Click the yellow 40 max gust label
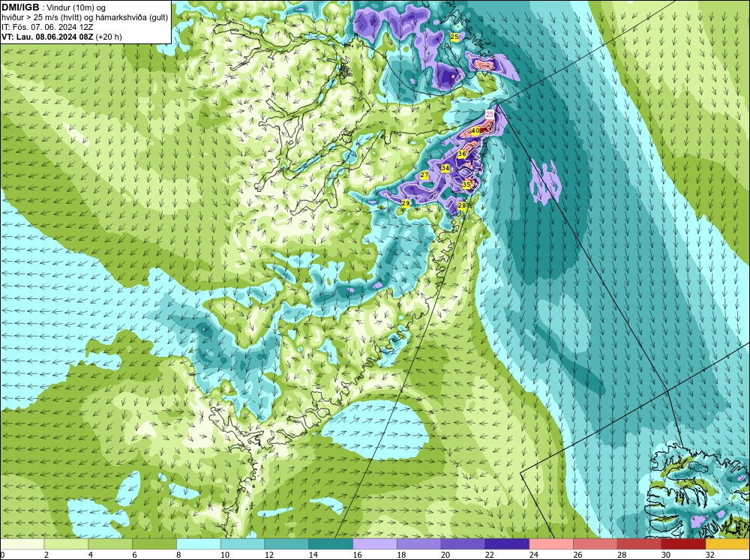The width and height of the screenshot is (750, 560). coord(475,130)
